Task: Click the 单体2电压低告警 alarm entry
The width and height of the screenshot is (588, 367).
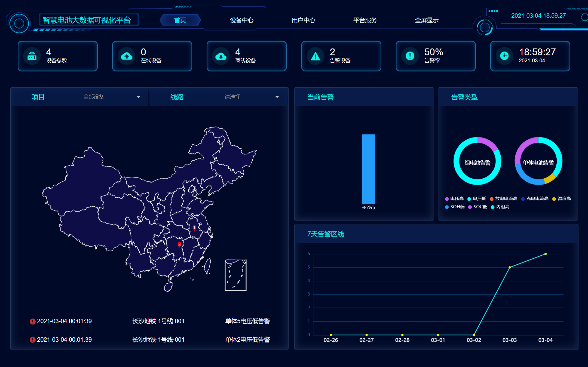Action: click(247, 340)
